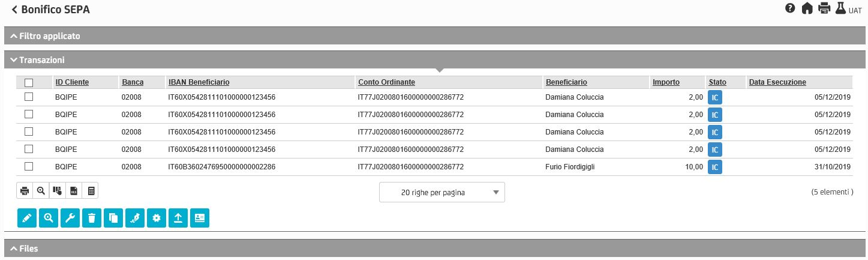The width and height of the screenshot is (868, 260).
Task: Export table via XLS file icon
Action: coord(74,191)
